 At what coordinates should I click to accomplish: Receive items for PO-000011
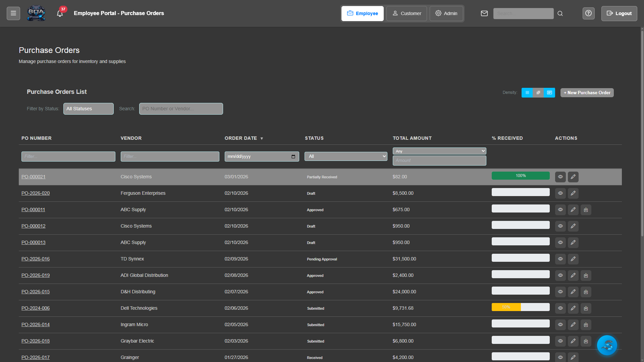[x=586, y=210]
